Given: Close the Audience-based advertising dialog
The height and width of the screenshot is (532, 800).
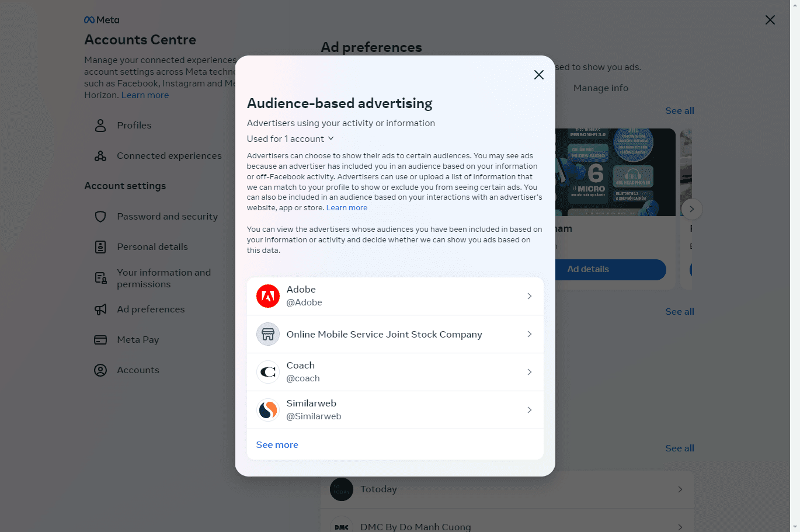Looking at the screenshot, I should tap(538, 75).
